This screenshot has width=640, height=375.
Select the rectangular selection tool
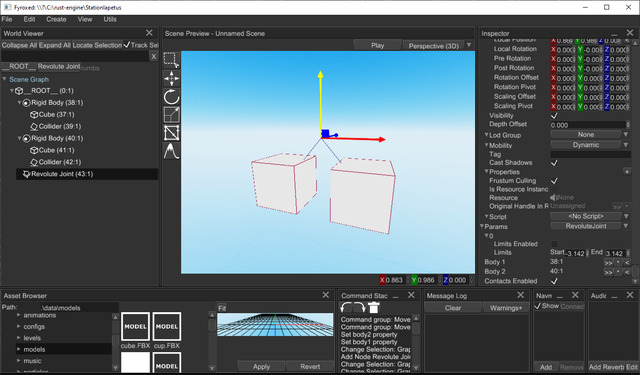point(171,60)
